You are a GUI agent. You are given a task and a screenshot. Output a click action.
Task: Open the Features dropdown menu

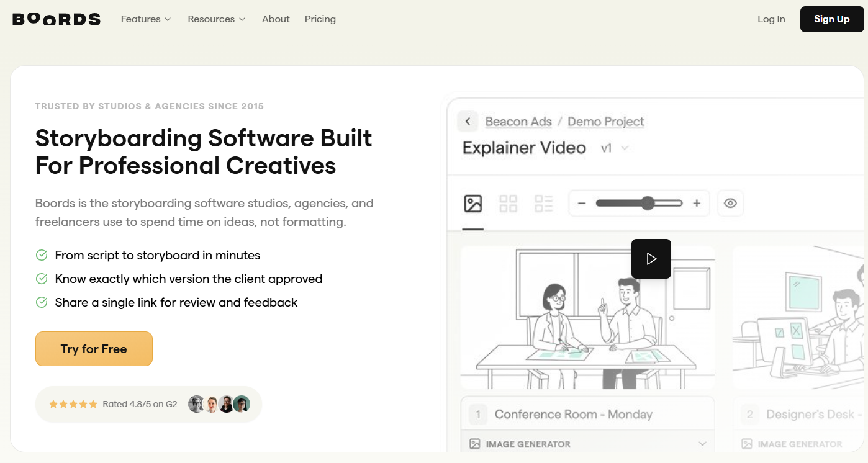coord(146,19)
